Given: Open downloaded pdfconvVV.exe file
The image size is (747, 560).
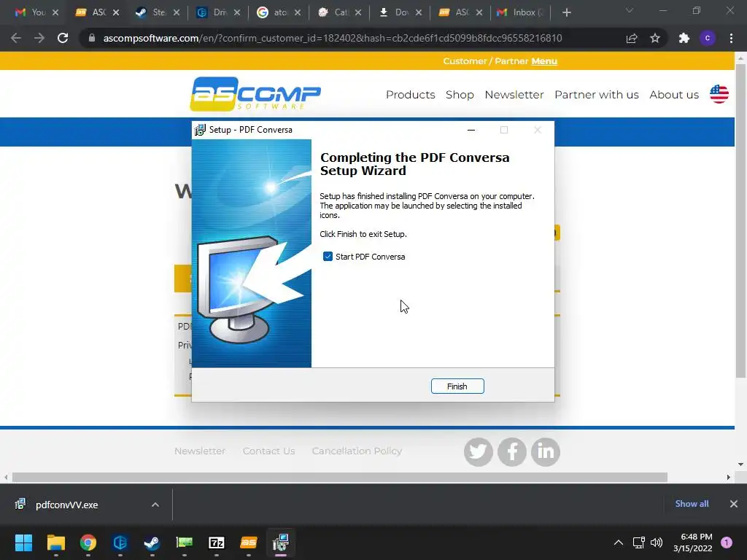Looking at the screenshot, I should click(66, 505).
